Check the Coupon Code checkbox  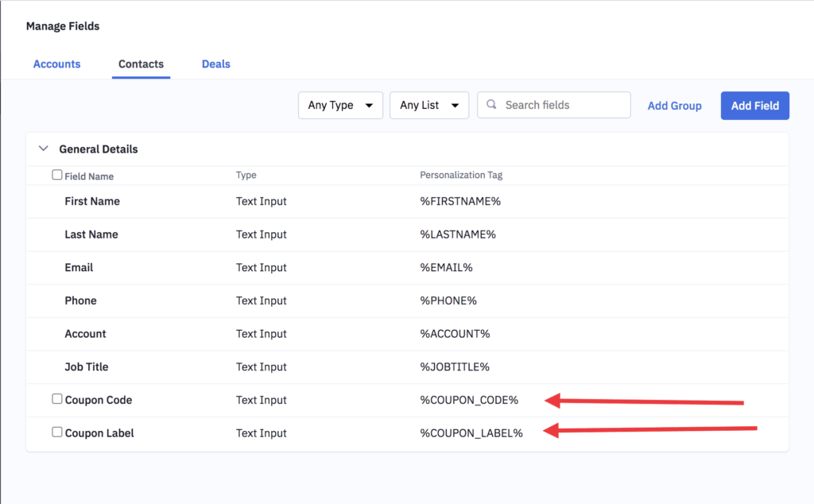[x=56, y=399]
